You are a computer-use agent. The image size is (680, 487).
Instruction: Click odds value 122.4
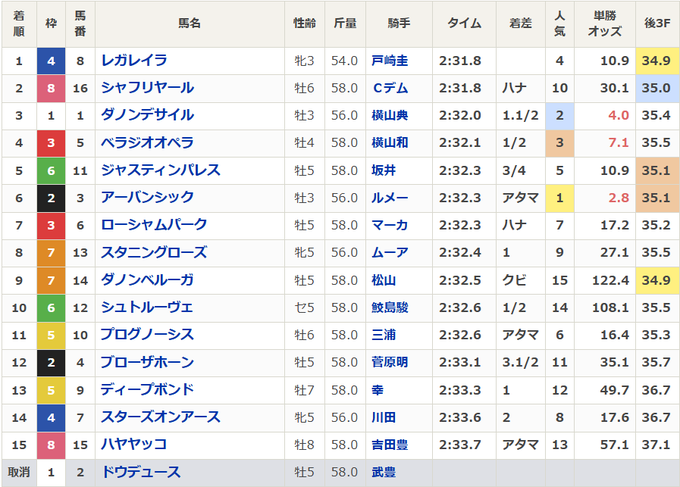tap(610, 281)
